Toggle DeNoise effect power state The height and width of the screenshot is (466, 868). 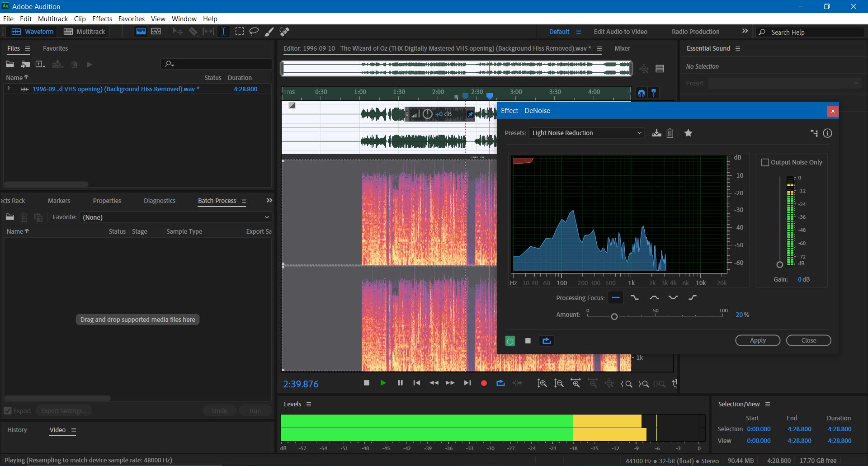(510, 341)
